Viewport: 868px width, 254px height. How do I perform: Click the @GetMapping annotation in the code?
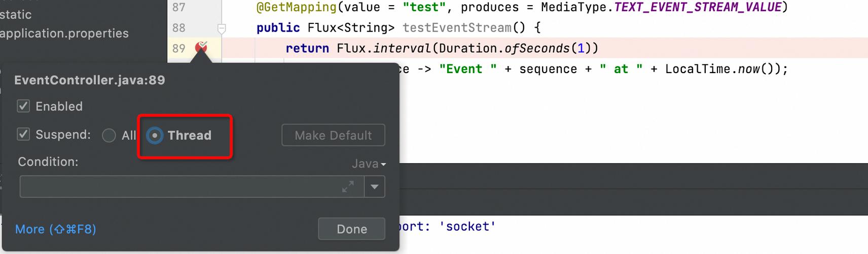tap(296, 7)
